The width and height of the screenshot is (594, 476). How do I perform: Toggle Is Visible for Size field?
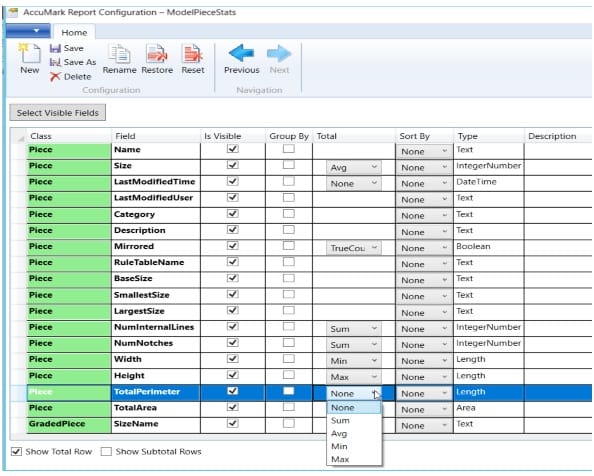click(233, 165)
